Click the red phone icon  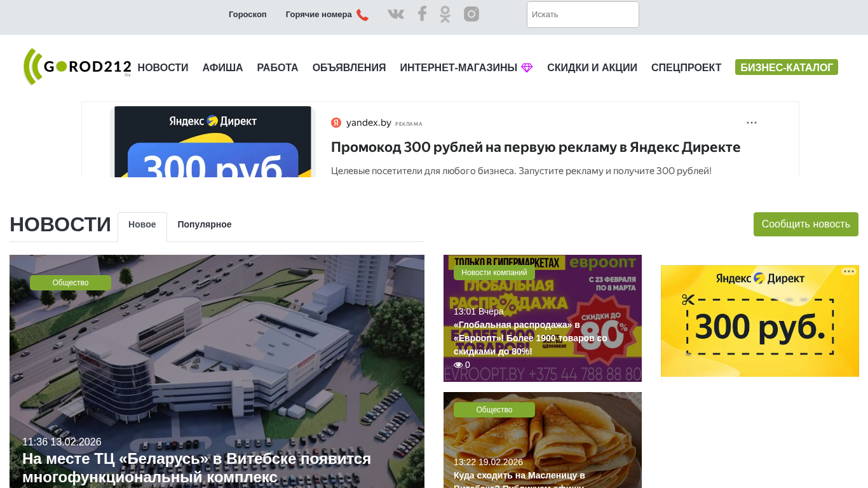(362, 15)
